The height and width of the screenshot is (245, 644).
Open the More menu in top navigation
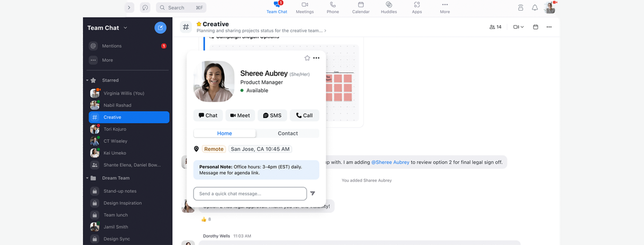coord(445,7)
